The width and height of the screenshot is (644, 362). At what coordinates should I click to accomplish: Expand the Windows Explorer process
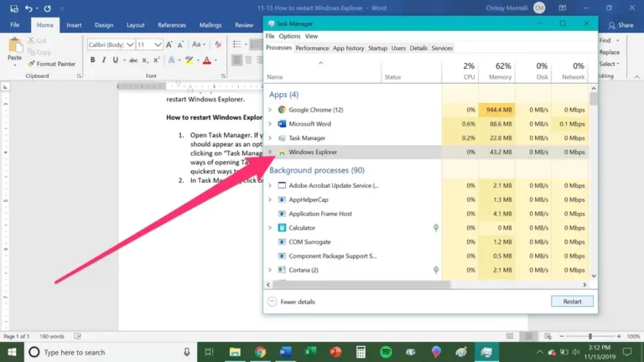pos(270,152)
